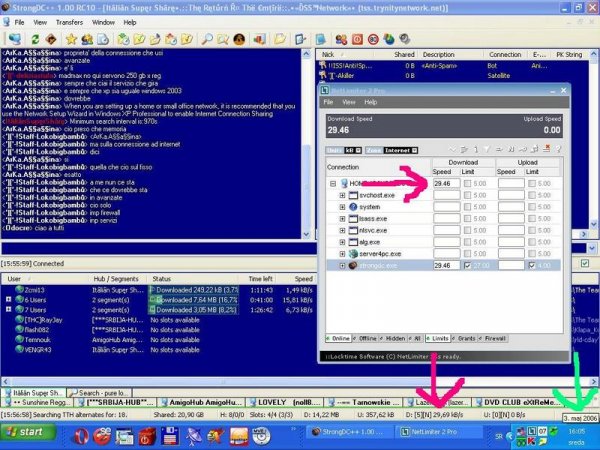Click the red circle limiter toolbar icon
This screenshot has width=600, height=450.
click(x=373, y=39)
